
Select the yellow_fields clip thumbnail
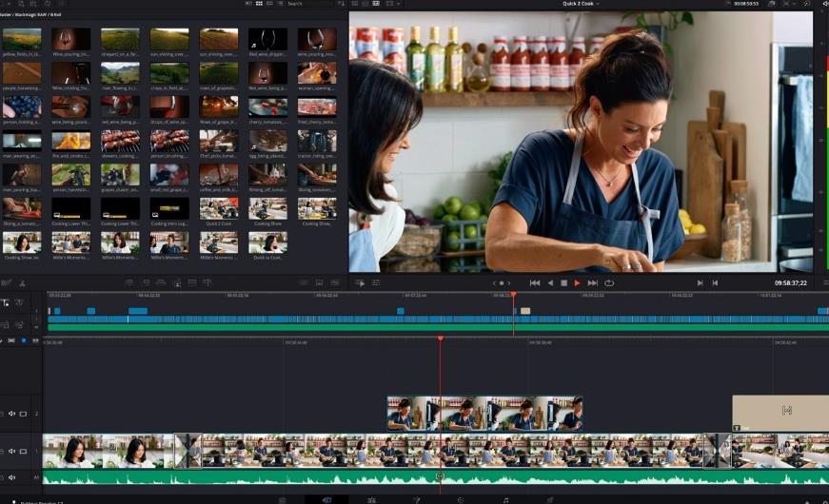pyautogui.click(x=22, y=39)
